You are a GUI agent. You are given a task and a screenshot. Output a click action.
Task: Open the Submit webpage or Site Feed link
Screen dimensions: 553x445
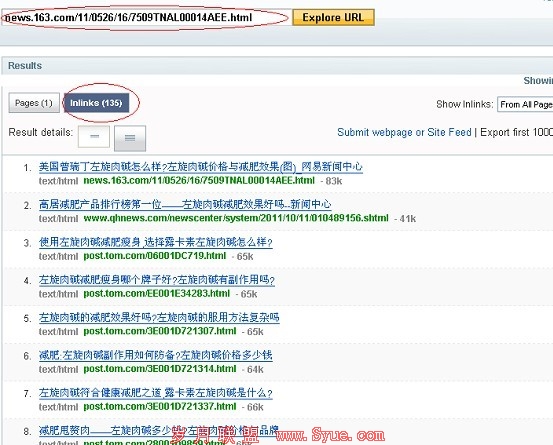tap(404, 132)
